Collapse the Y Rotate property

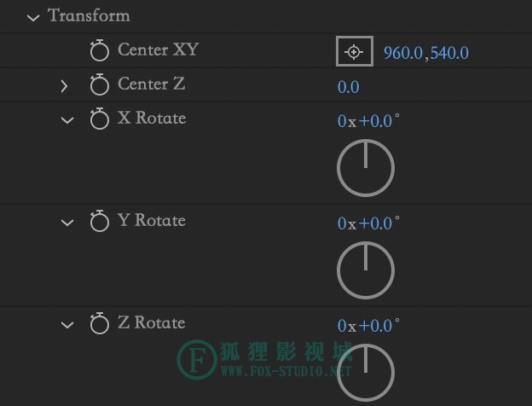[67, 223]
